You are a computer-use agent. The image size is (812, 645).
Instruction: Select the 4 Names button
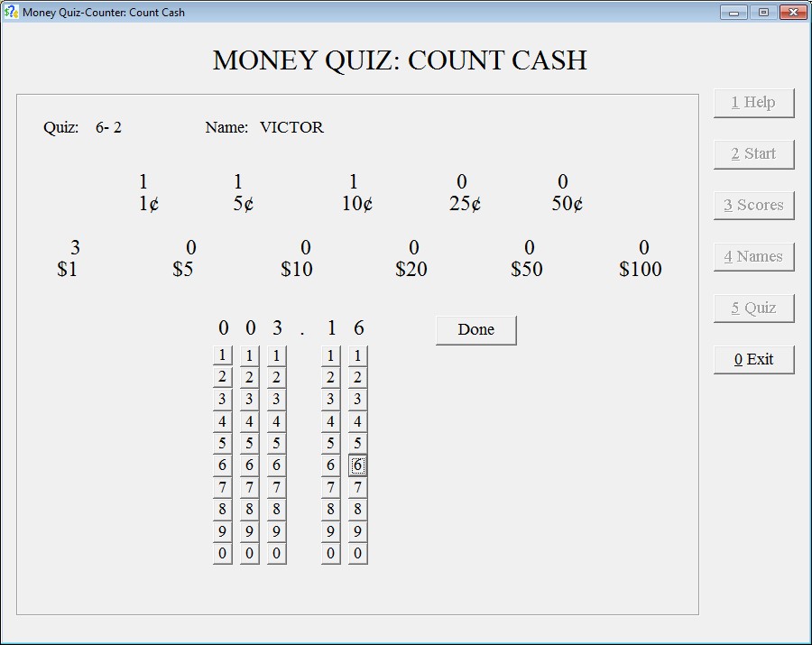point(753,257)
